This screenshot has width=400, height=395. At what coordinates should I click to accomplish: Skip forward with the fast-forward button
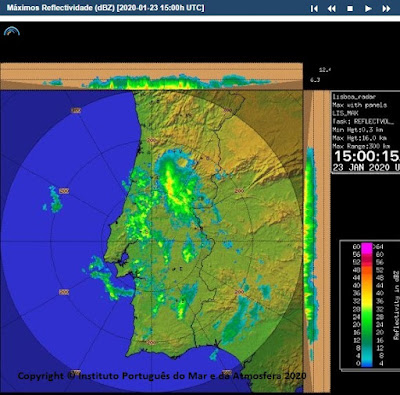386,8
